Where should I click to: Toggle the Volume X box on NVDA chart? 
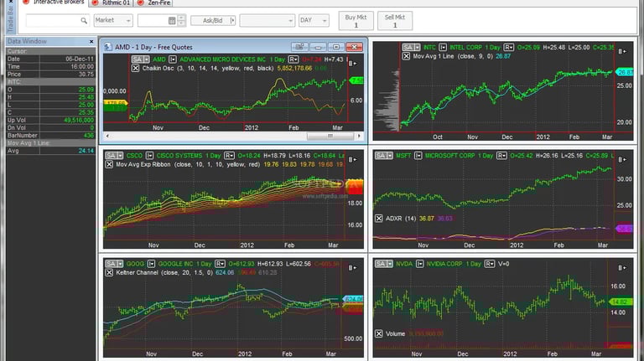pos(379,333)
